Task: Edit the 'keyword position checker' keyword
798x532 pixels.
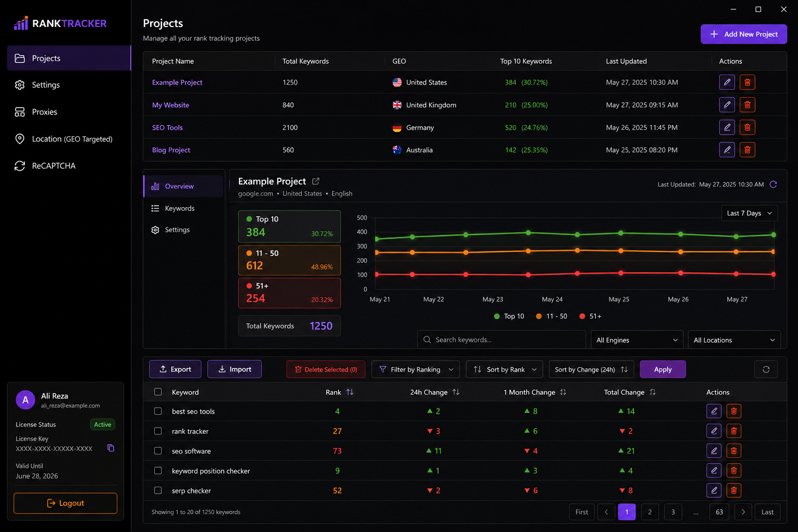Action: [714, 470]
